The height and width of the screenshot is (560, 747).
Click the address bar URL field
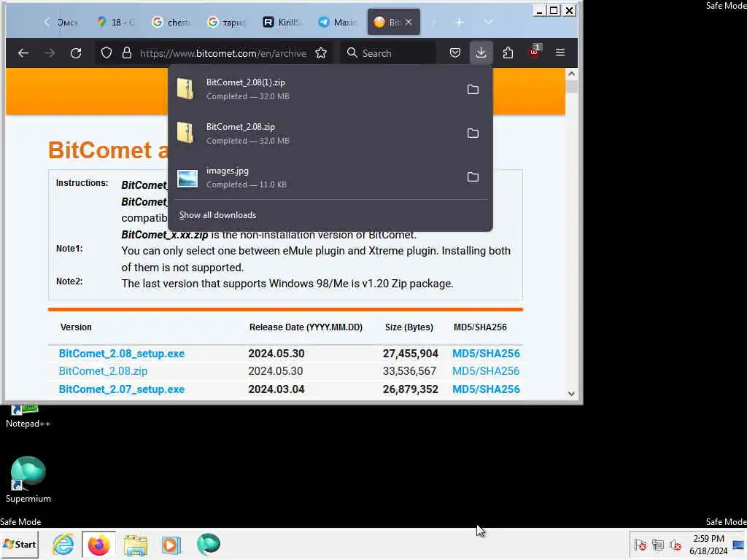[223, 53]
